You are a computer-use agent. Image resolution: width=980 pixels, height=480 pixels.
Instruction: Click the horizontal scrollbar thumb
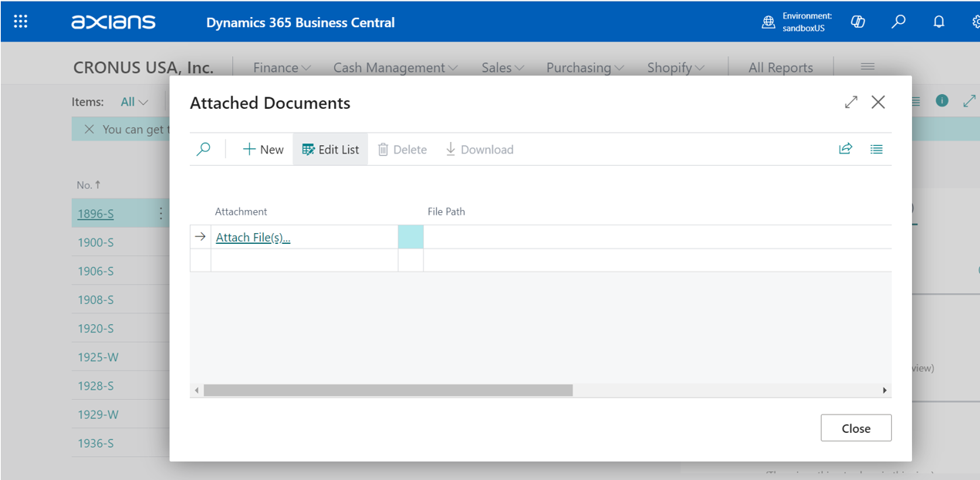point(387,390)
